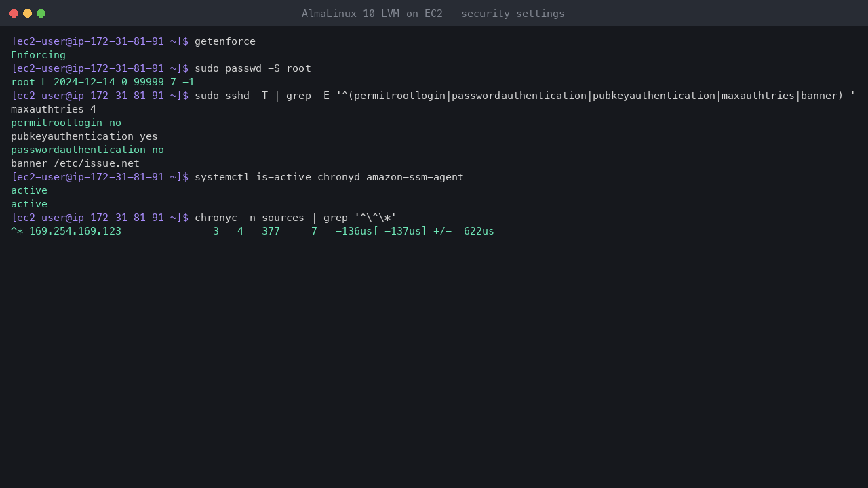868x488 pixels.
Task: Click "amazon-ssm-agent" in the systemctl command
Action: point(415,177)
